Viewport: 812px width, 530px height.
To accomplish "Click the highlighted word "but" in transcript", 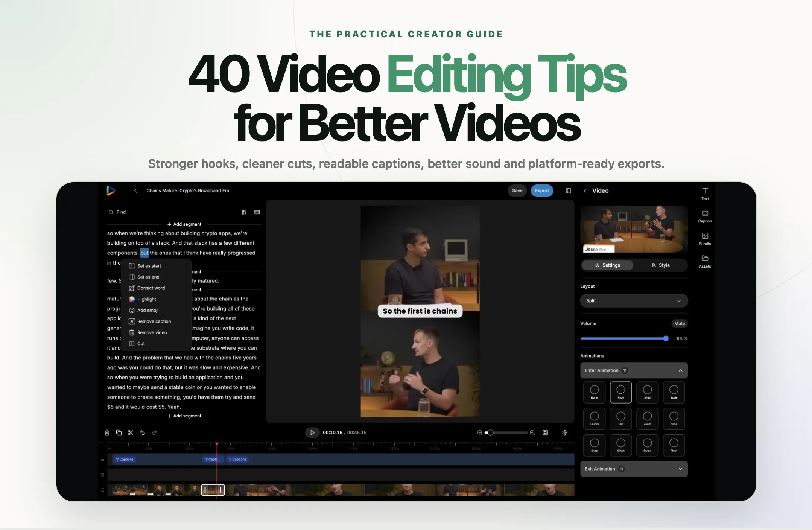I will (144, 253).
